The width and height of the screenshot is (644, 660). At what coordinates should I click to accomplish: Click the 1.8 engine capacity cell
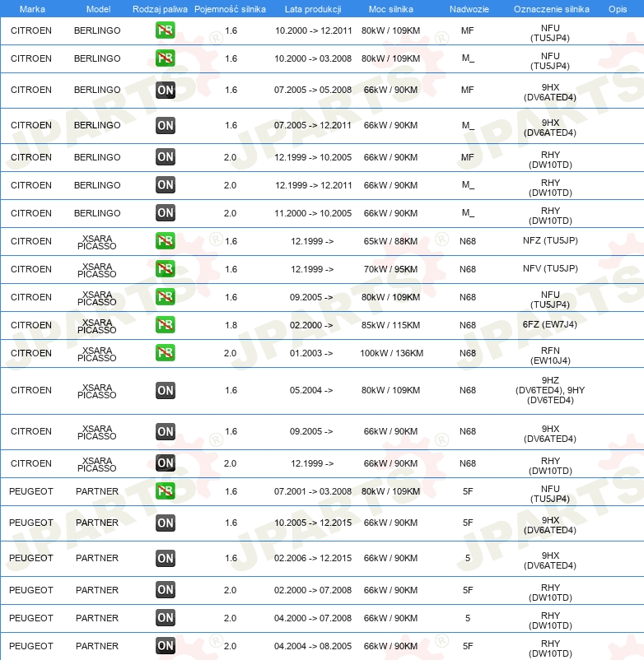(x=231, y=325)
